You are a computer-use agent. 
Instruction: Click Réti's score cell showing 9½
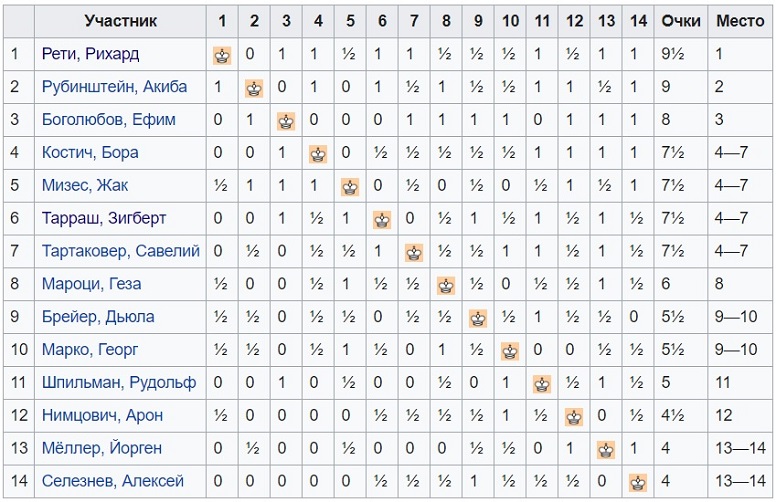click(x=680, y=53)
